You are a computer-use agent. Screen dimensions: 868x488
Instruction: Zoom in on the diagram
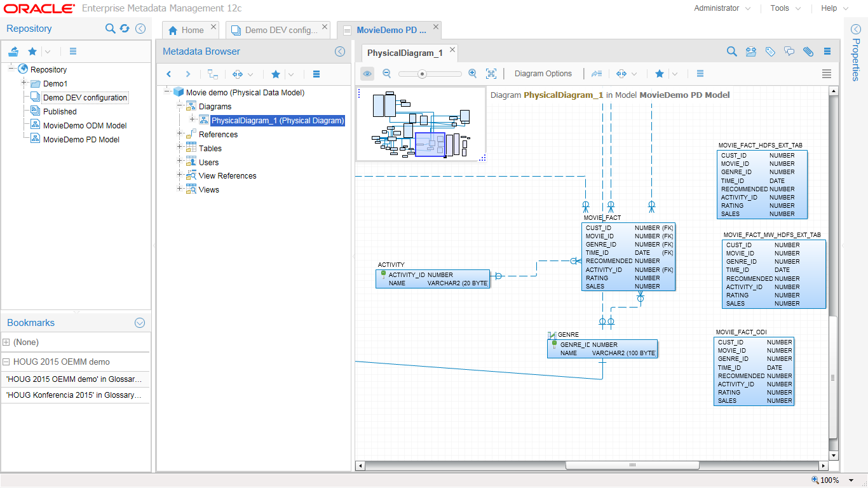point(472,74)
